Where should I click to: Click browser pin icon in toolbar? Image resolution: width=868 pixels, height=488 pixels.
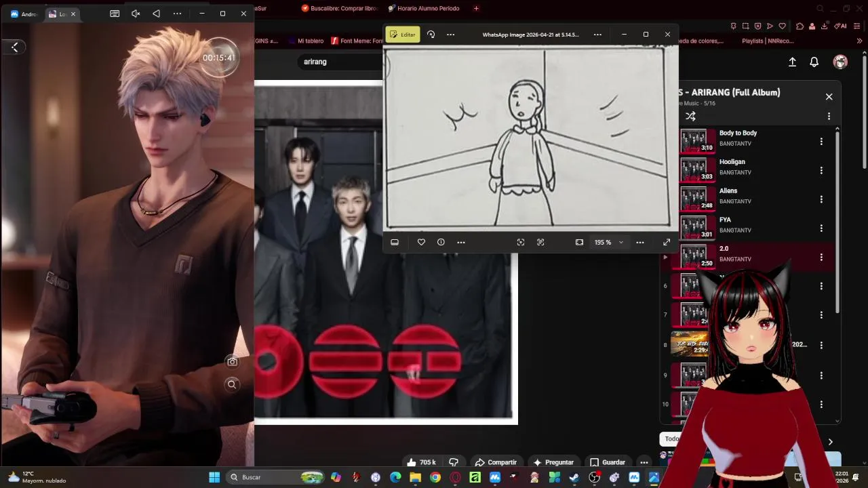point(734,26)
